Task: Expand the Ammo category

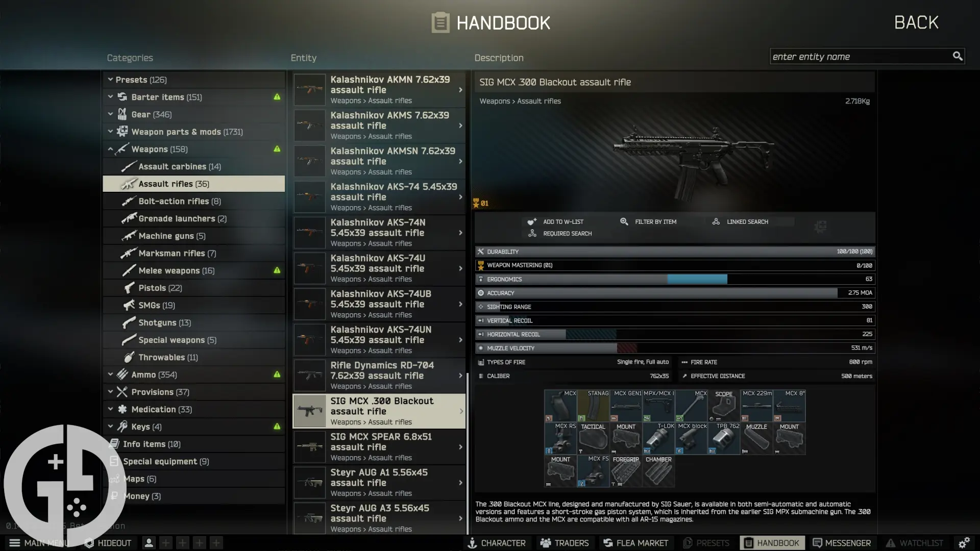Action: point(110,374)
